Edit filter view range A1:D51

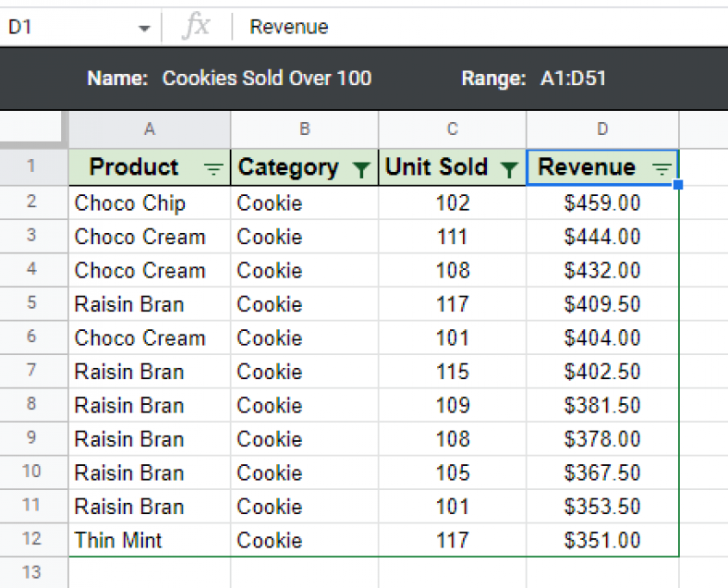pos(573,78)
